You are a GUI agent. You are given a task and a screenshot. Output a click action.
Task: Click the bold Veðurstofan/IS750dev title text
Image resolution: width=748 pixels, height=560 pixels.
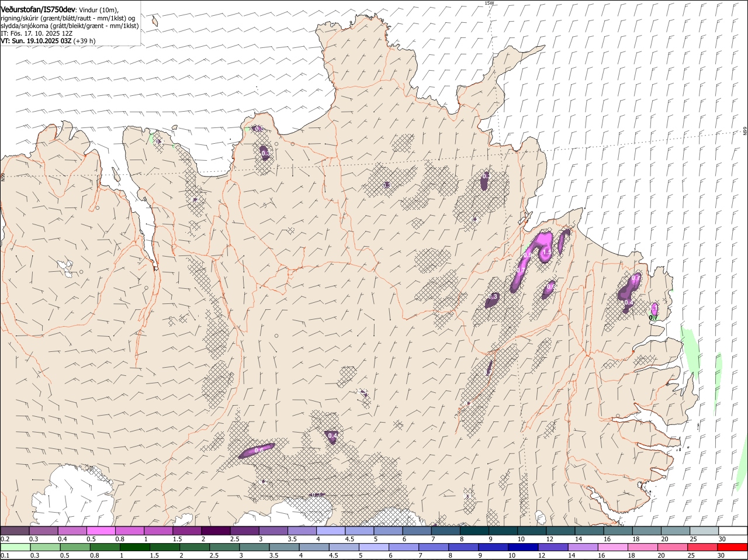(x=38, y=10)
